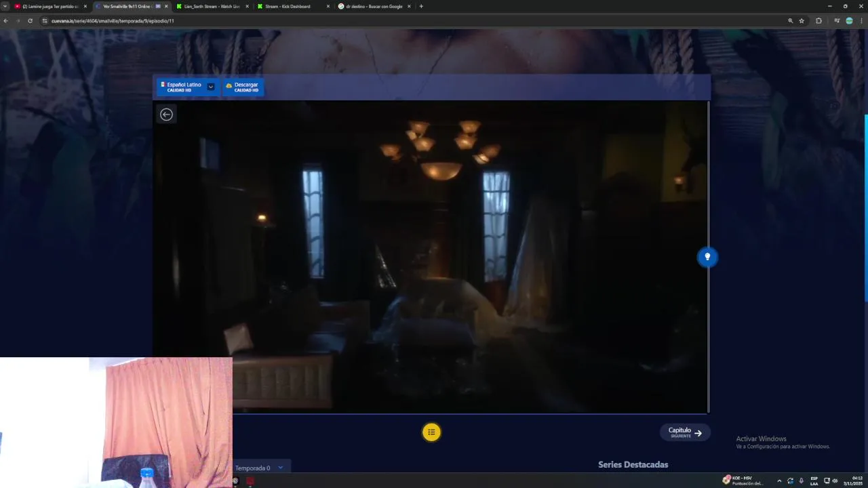The width and height of the screenshot is (868, 488).
Task: Open the Chrome three-dot menu
Action: [x=861, y=21]
